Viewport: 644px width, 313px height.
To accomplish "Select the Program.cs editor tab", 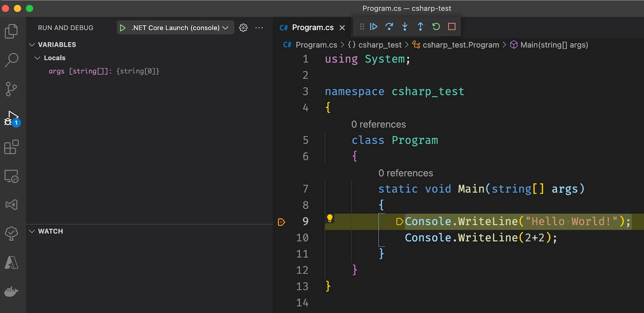I will pos(312,27).
